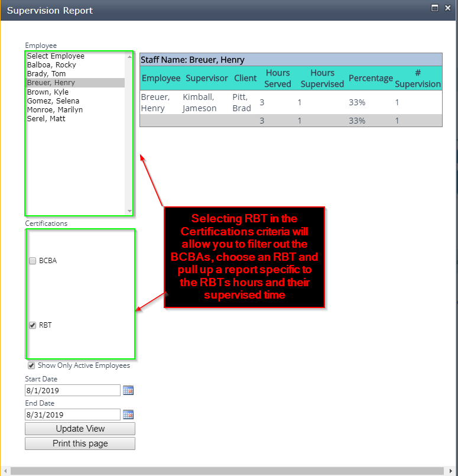Open the Start Date calendar picker icon

click(128, 390)
